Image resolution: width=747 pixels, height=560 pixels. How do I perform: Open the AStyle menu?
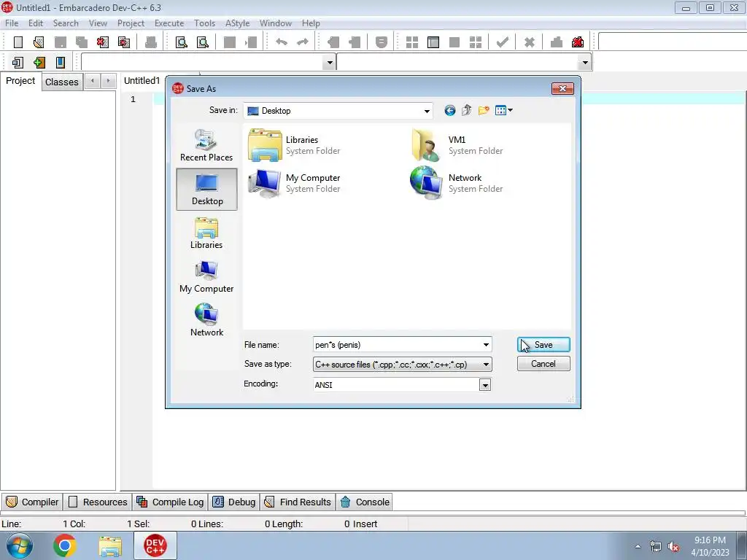(x=237, y=23)
